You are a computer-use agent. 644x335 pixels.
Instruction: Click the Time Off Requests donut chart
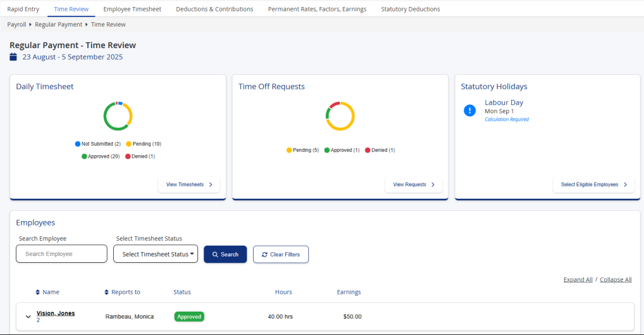click(x=340, y=116)
